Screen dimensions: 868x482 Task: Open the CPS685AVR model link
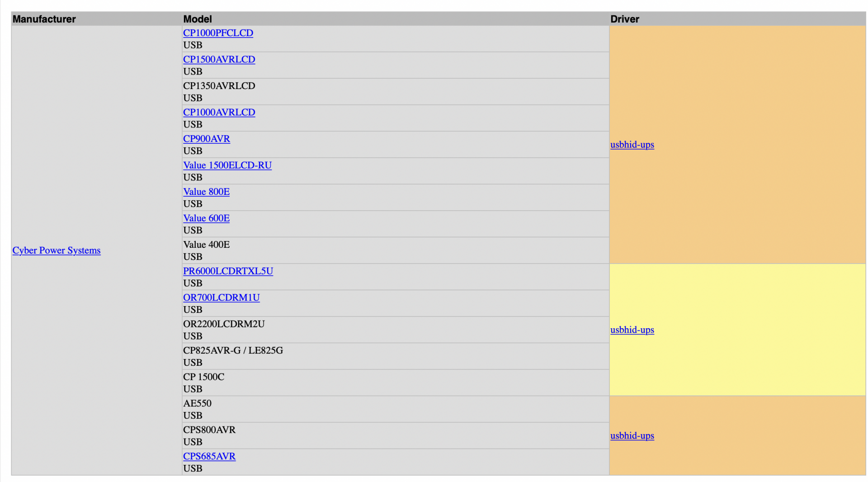pos(209,456)
